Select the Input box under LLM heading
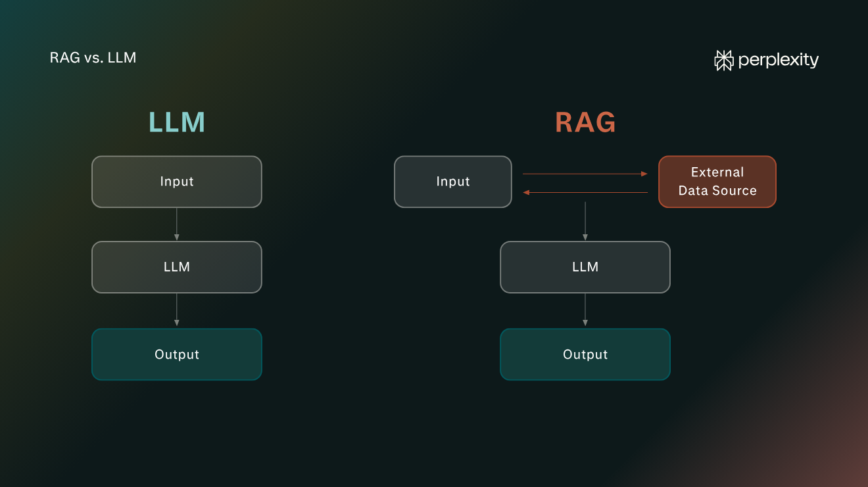This screenshot has width=868, height=487. coord(177,182)
